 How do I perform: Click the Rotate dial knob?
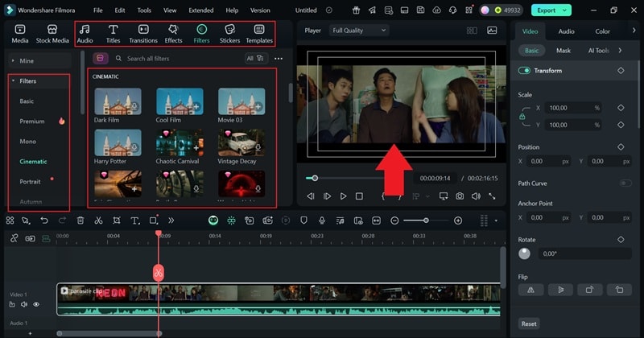pos(524,253)
